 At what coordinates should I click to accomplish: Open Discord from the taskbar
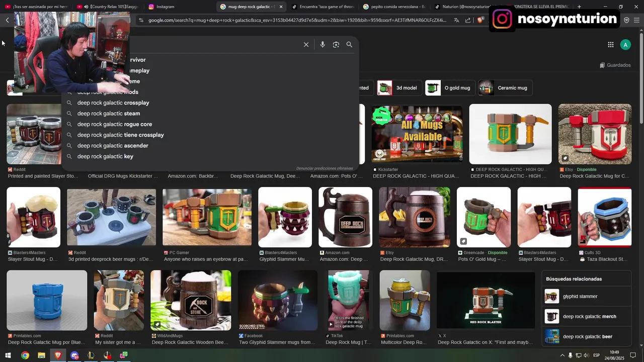click(74, 355)
